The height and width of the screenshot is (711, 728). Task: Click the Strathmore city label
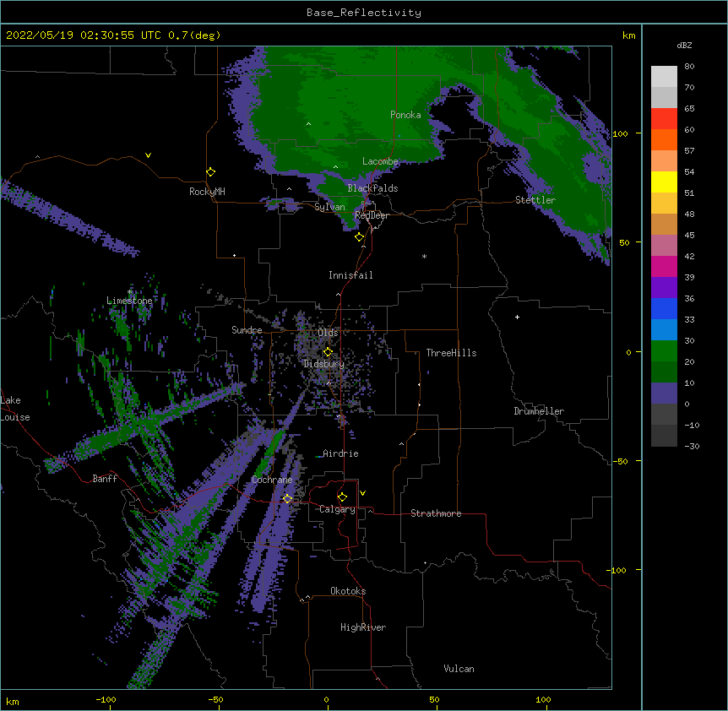[x=436, y=513]
